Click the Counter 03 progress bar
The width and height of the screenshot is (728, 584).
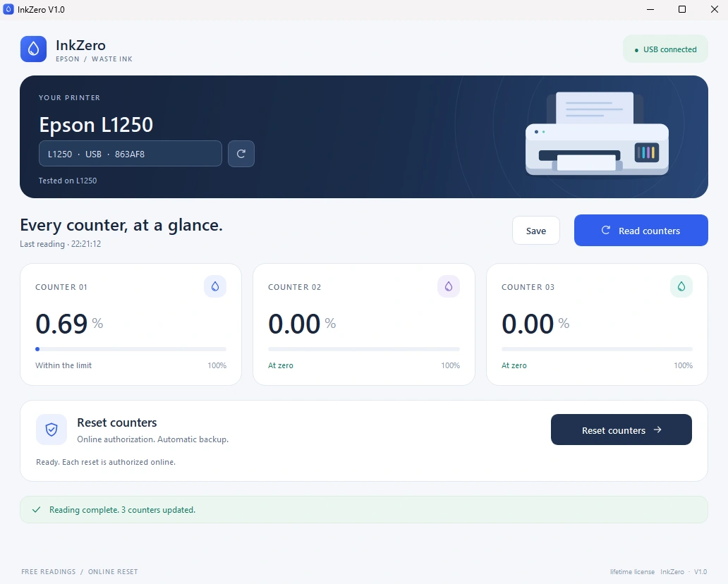(597, 349)
